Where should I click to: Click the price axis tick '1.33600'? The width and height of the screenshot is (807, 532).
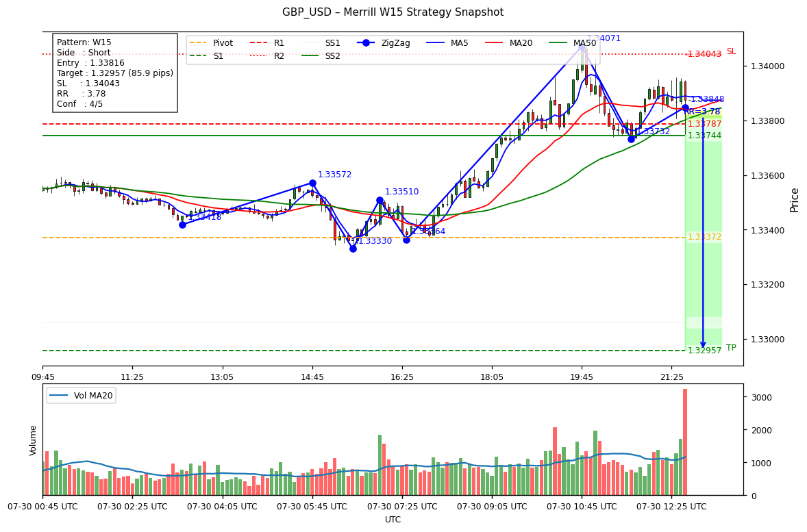click(767, 176)
